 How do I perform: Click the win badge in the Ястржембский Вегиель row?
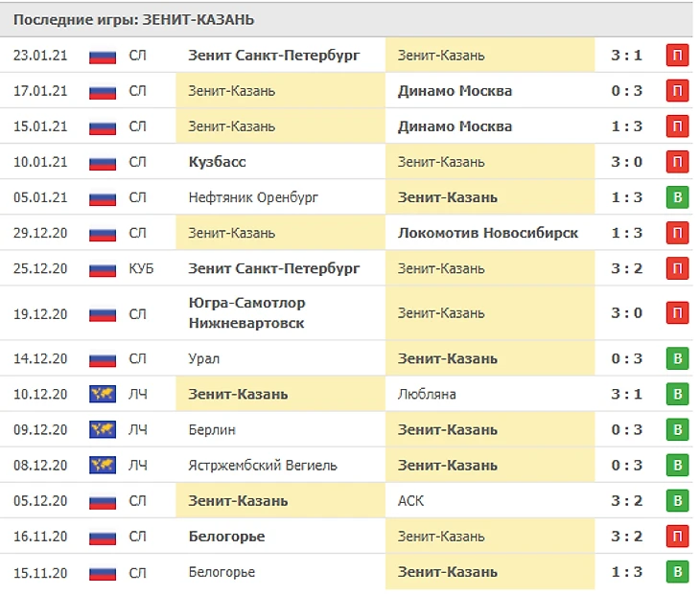[x=677, y=466]
